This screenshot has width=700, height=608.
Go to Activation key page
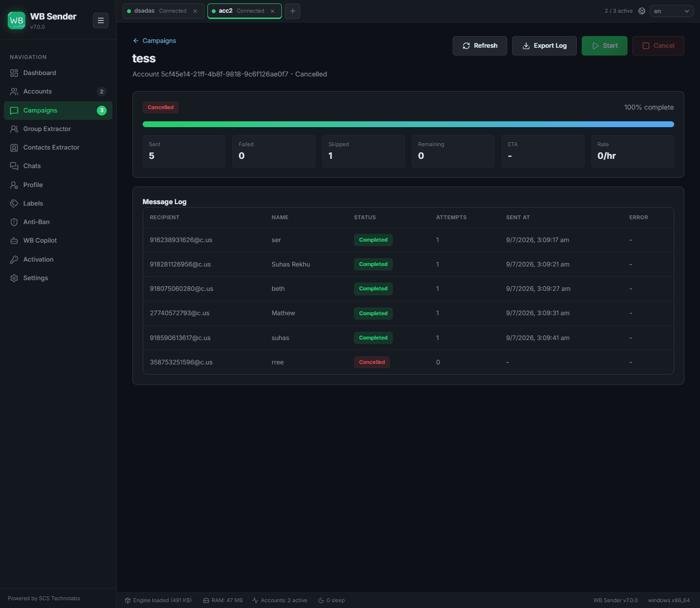(x=58, y=260)
